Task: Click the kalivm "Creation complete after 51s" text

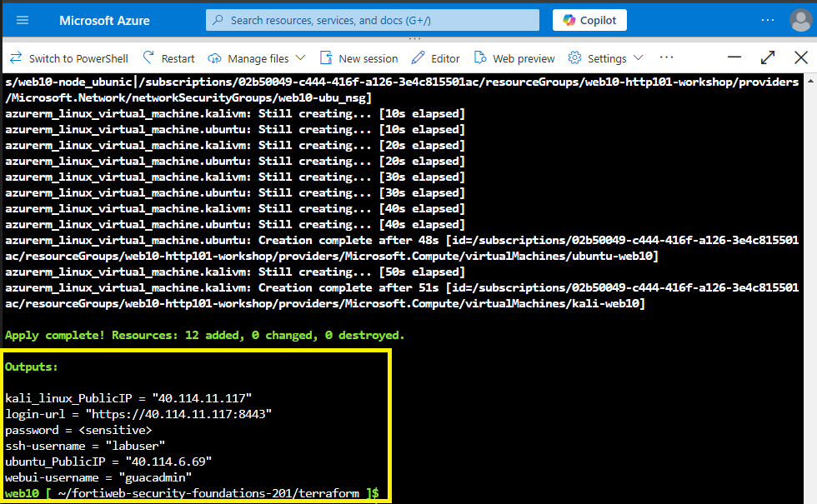Action: pyautogui.click(x=348, y=287)
